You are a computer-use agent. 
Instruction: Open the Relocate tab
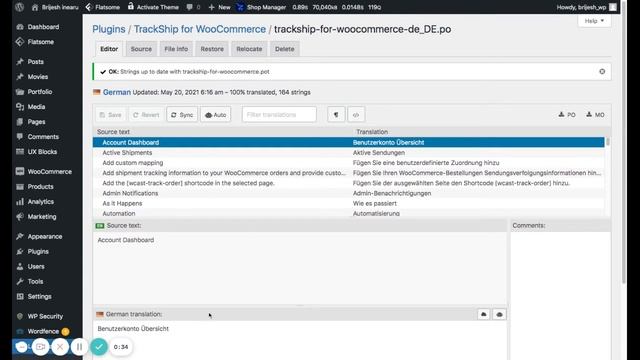point(249,49)
